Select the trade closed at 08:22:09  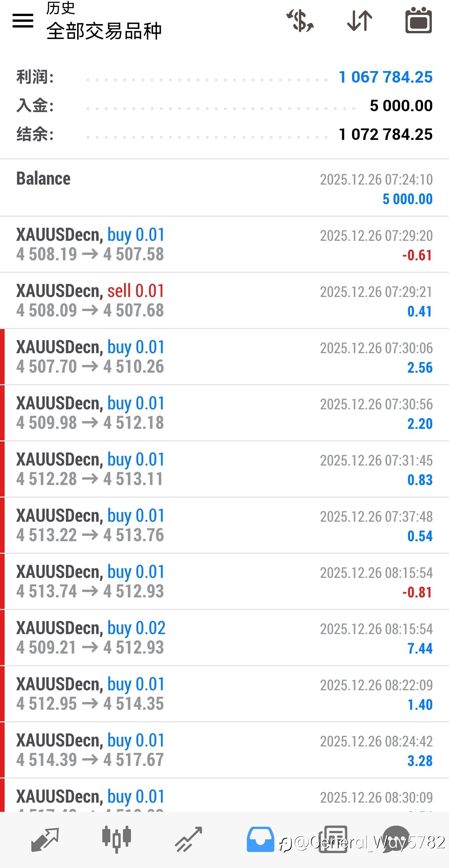224,694
